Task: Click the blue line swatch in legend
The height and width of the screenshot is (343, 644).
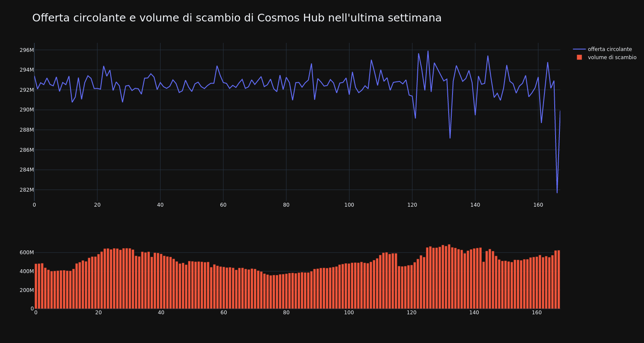Action: (x=579, y=49)
